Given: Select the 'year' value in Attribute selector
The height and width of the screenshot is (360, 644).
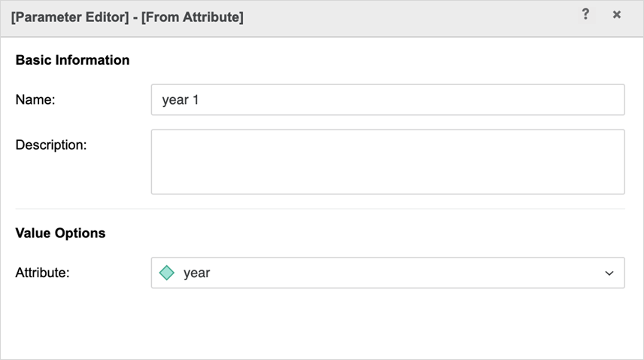Looking at the screenshot, I should [x=196, y=273].
